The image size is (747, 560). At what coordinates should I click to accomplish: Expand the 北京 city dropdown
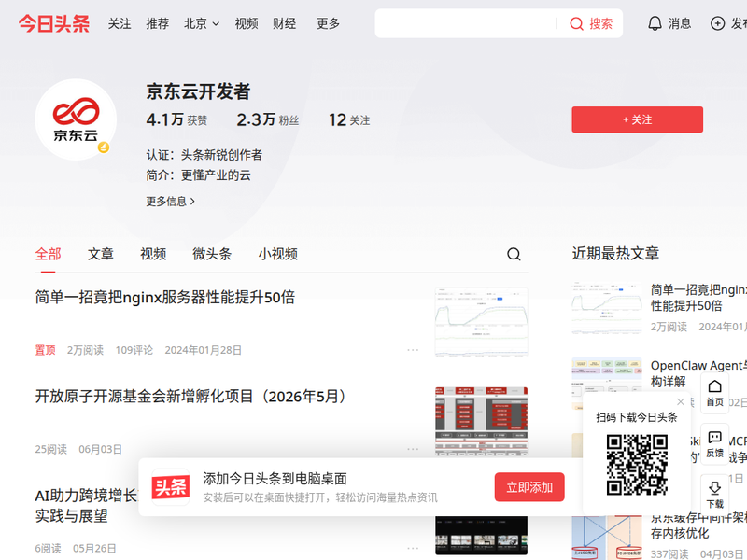click(202, 23)
